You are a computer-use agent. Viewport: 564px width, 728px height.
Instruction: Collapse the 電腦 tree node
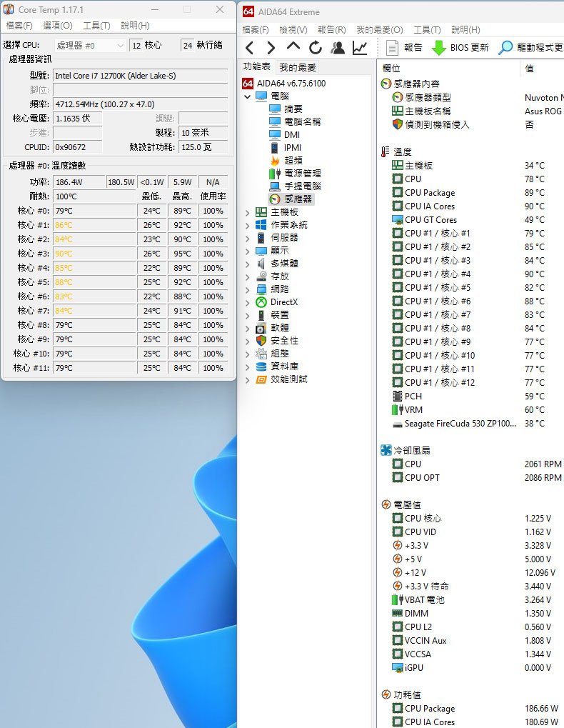[x=247, y=96]
